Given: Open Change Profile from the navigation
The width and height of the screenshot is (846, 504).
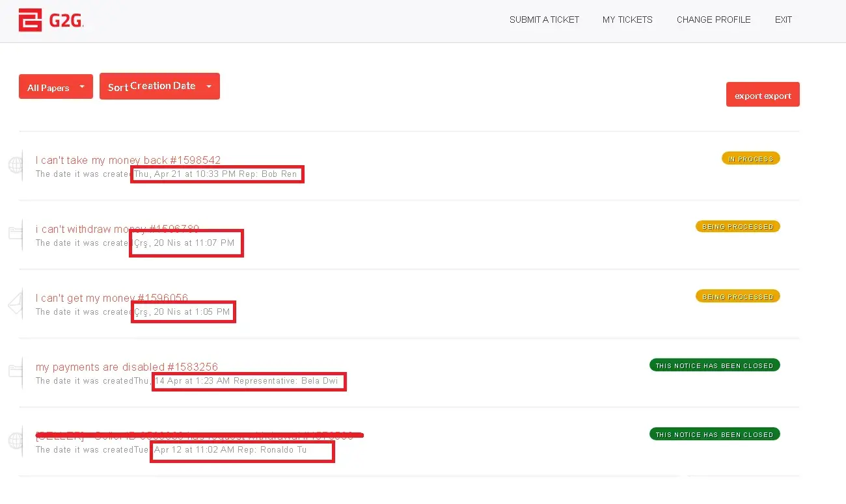Looking at the screenshot, I should (x=713, y=20).
